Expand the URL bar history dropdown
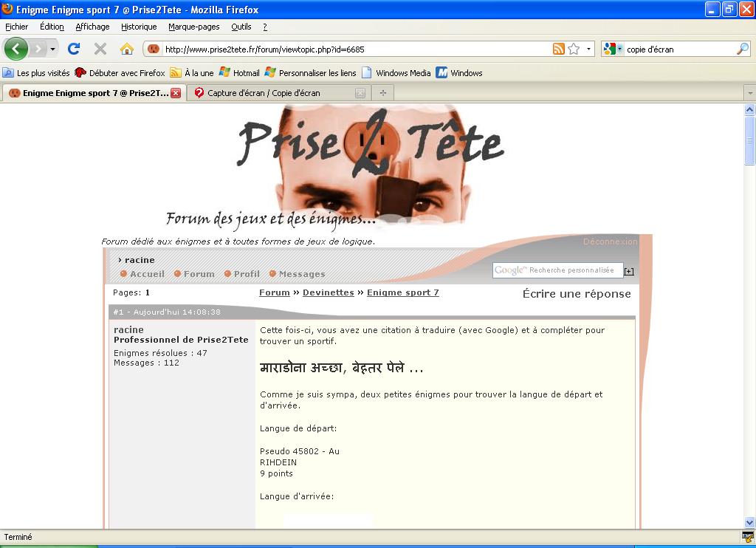The height and width of the screenshot is (548, 756). (588, 49)
